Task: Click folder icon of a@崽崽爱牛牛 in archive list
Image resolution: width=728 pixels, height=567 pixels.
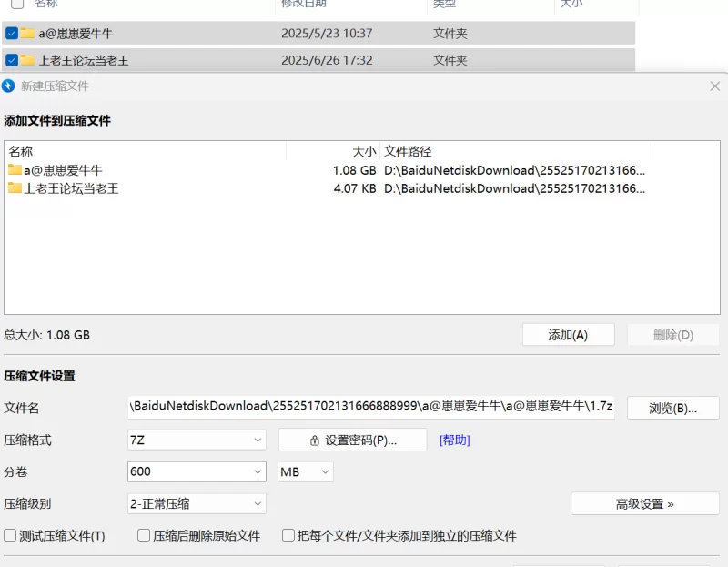Action: coord(15,170)
